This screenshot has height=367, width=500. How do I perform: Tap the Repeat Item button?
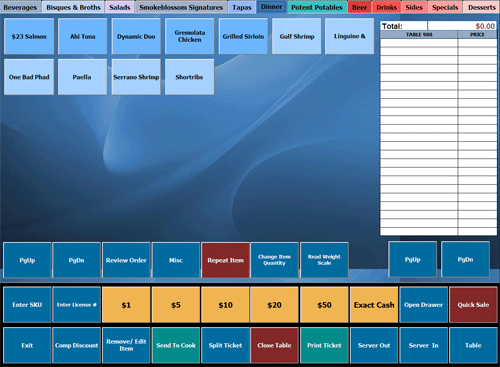225,260
